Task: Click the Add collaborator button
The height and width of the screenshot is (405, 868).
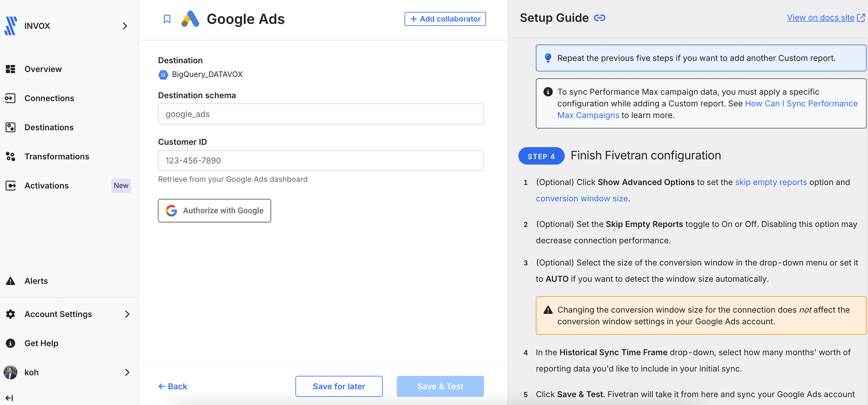Action: 445,19
